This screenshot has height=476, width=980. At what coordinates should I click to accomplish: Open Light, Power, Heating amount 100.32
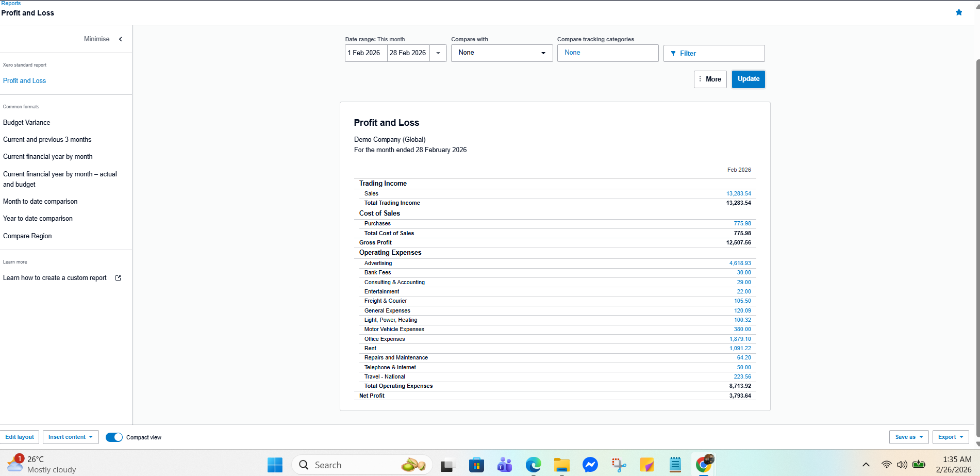tap(742, 320)
